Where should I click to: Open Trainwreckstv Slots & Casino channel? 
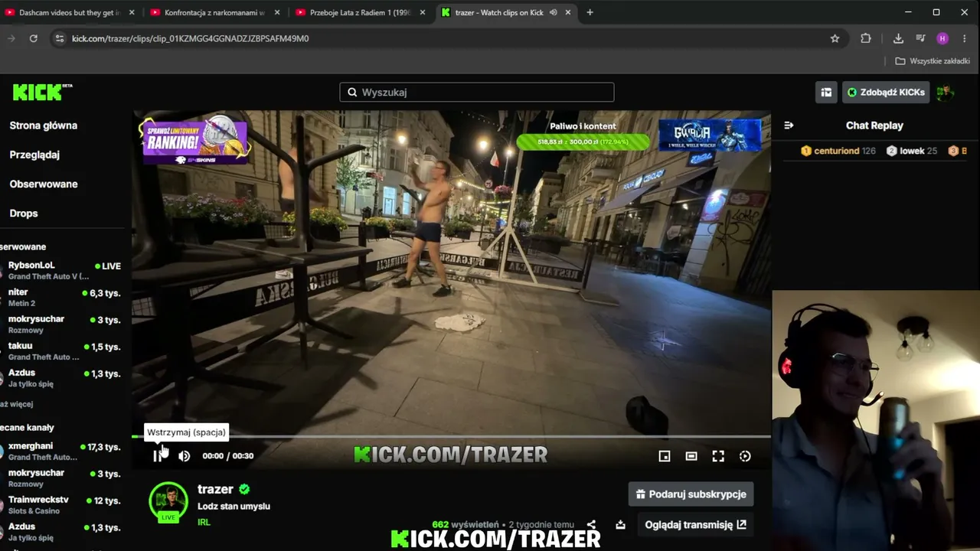pyautogui.click(x=63, y=505)
